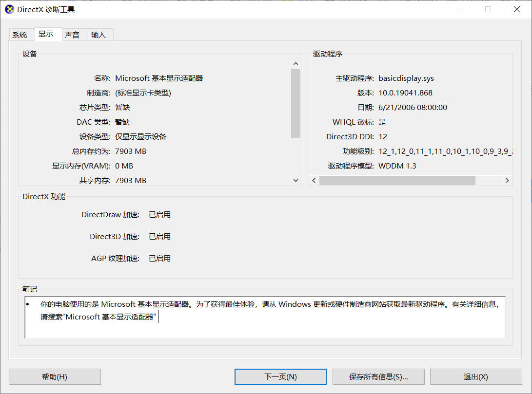The height and width of the screenshot is (394, 532).
Task: Click the 退出(X) button
Action: click(x=476, y=377)
